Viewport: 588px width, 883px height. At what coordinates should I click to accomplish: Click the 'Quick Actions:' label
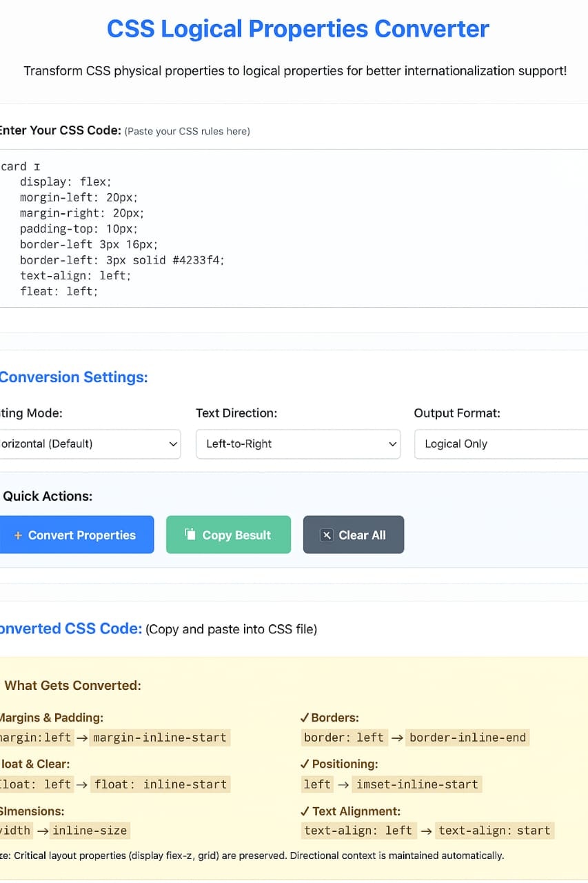(x=48, y=496)
